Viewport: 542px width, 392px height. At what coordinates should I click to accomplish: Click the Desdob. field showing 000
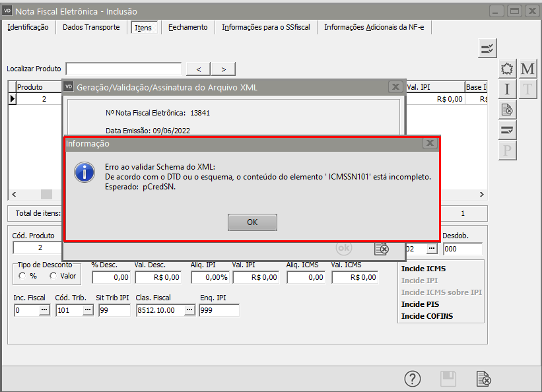[x=463, y=249]
